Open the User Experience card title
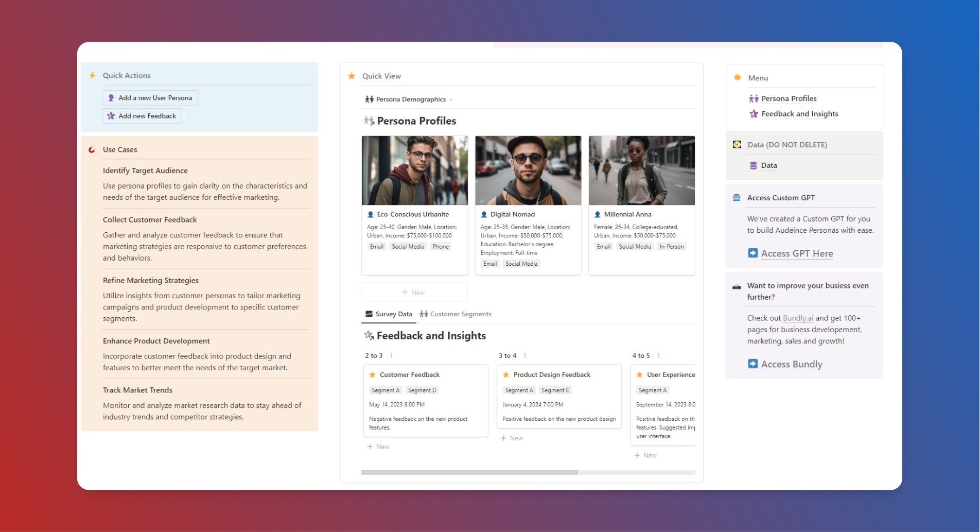Screen dimensions: 980x532 (671, 375)
